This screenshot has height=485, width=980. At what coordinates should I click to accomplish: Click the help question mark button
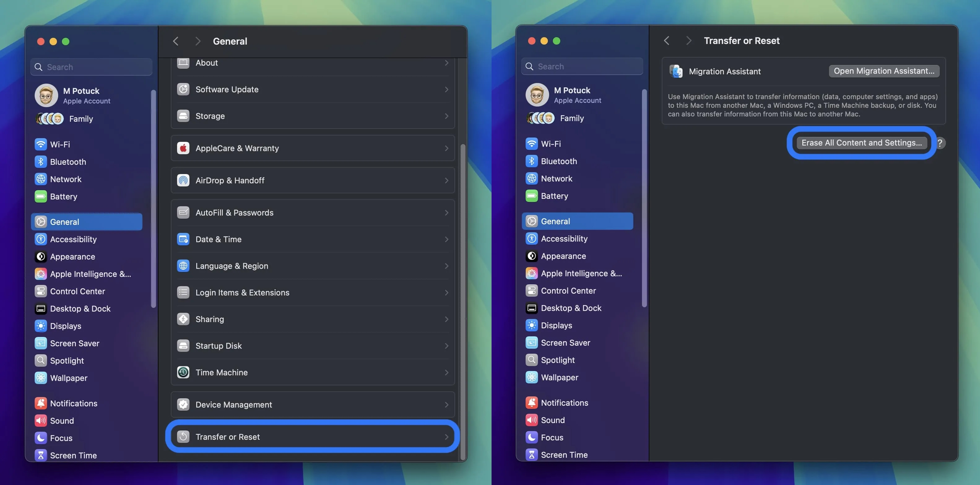[x=940, y=143]
